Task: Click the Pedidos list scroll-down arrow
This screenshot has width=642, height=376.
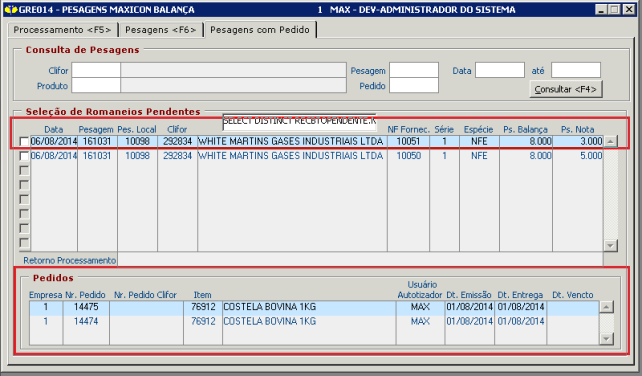Action: pos(606,339)
